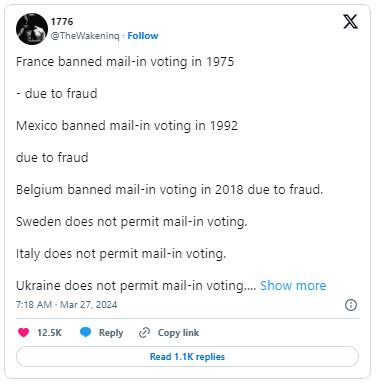
Task: Click the blue reply speech bubble icon
Action: point(86,332)
